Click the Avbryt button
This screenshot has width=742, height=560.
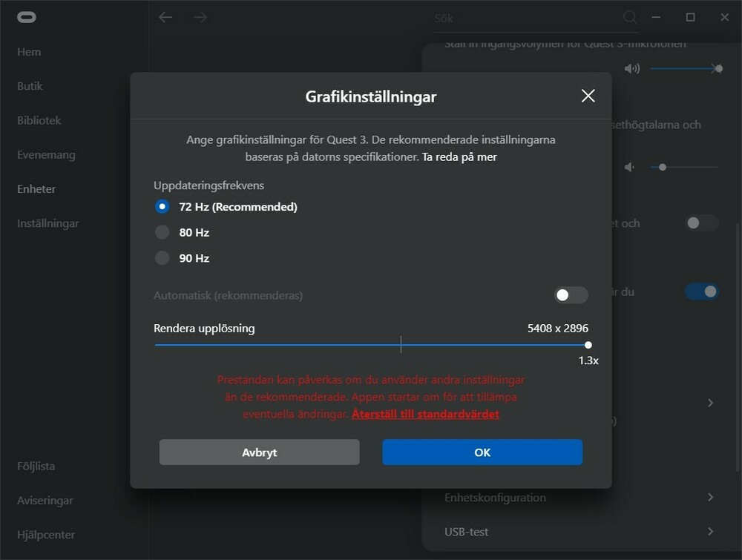pyautogui.click(x=259, y=452)
